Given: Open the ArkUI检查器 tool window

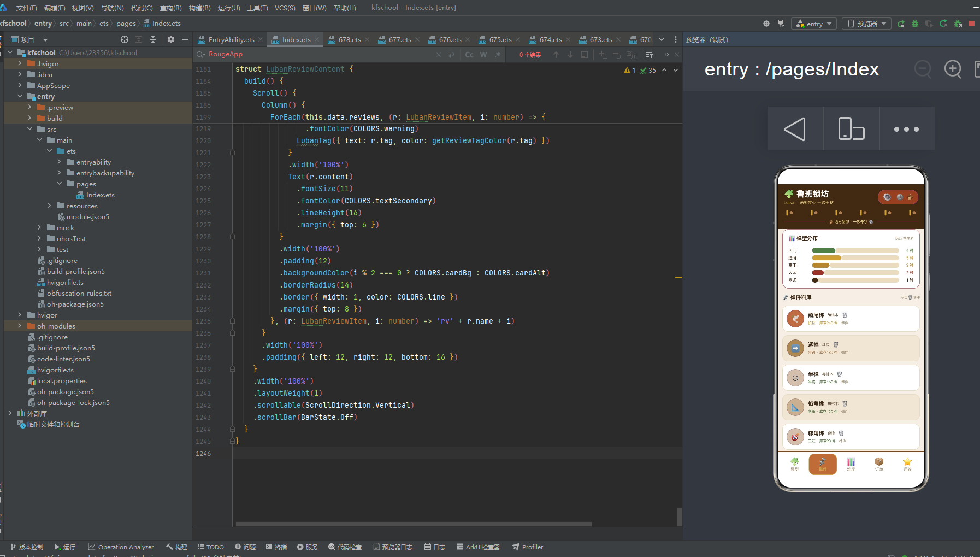Looking at the screenshot, I should [478, 547].
